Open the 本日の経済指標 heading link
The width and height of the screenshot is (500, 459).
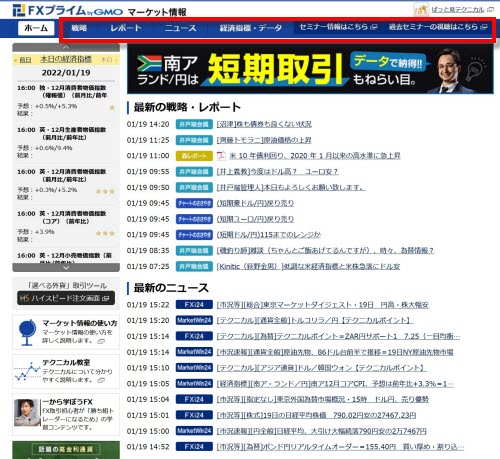(x=66, y=59)
